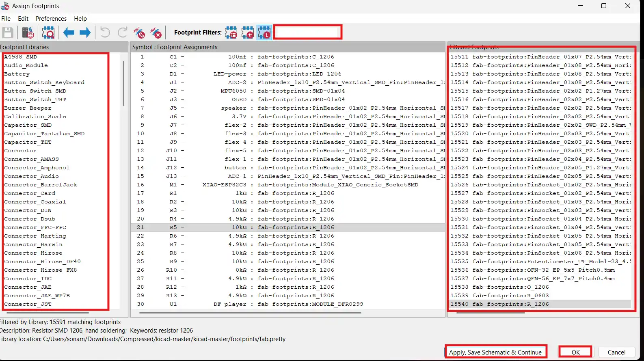Select Connector_JST library
Screen dimensions: 644x361
point(28,304)
